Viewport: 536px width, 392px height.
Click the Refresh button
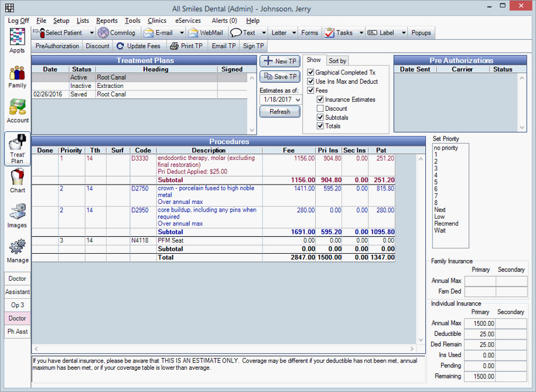[279, 112]
